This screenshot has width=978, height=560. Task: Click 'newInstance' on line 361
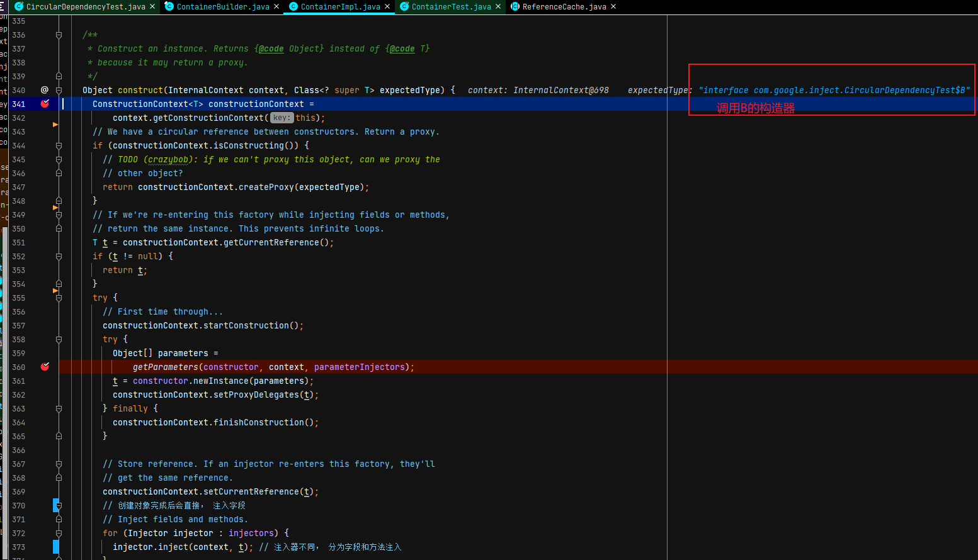[x=221, y=381]
